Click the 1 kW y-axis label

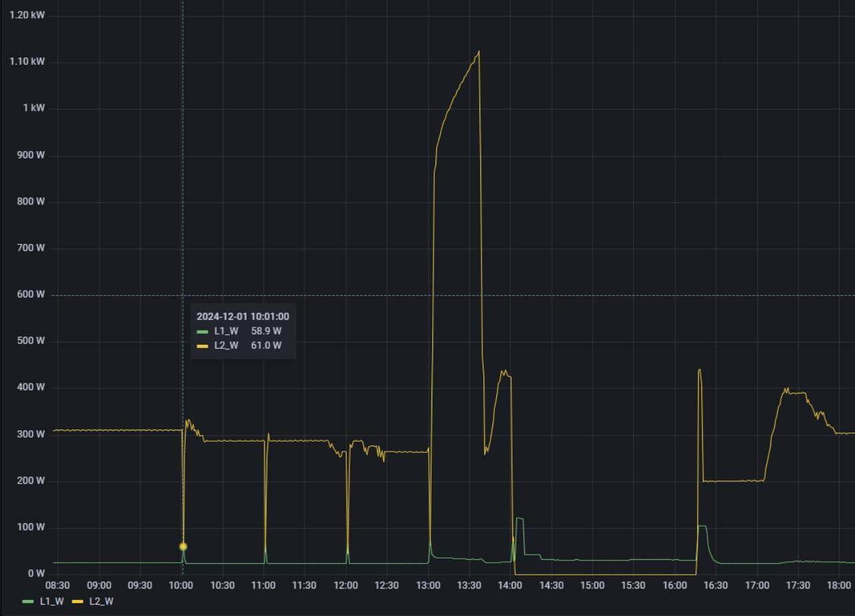34,108
